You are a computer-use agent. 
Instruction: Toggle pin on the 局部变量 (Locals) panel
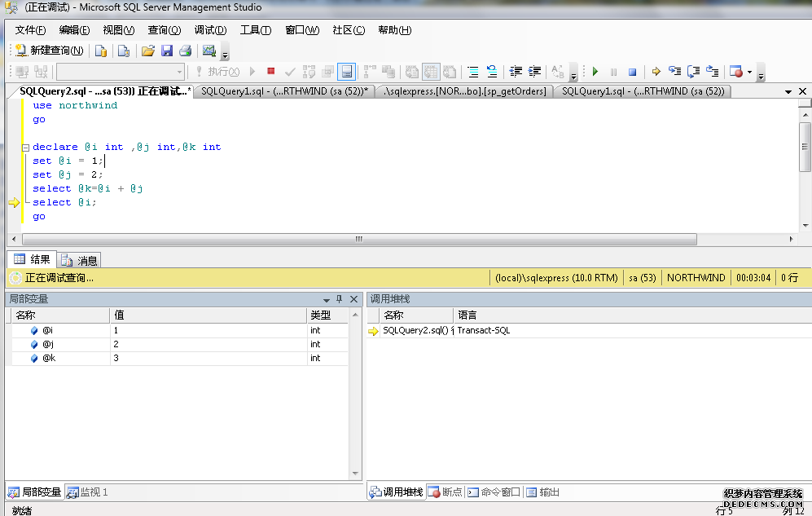coord(340,299)
